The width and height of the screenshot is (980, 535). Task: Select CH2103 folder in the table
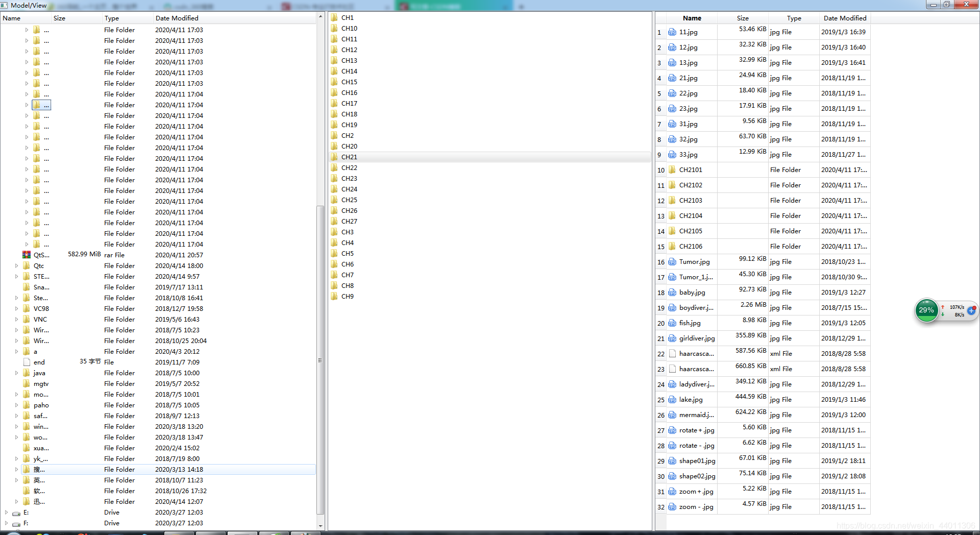click(x=691, y=200)
